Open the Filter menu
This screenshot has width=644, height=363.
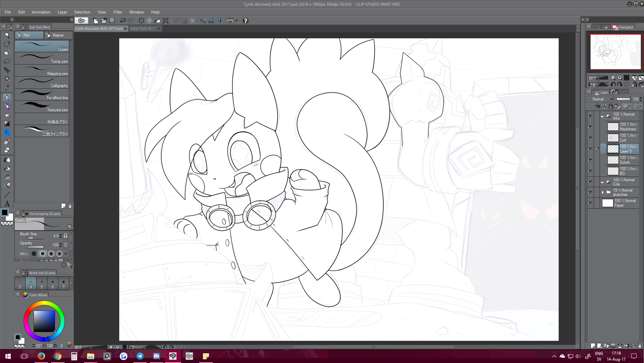coord(118,12)
